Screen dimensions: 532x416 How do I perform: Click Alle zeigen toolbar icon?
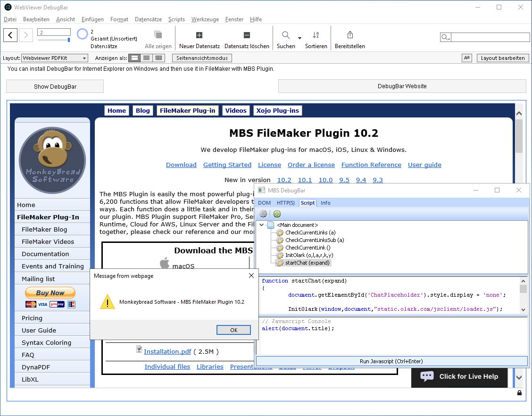tap(158, 34)
